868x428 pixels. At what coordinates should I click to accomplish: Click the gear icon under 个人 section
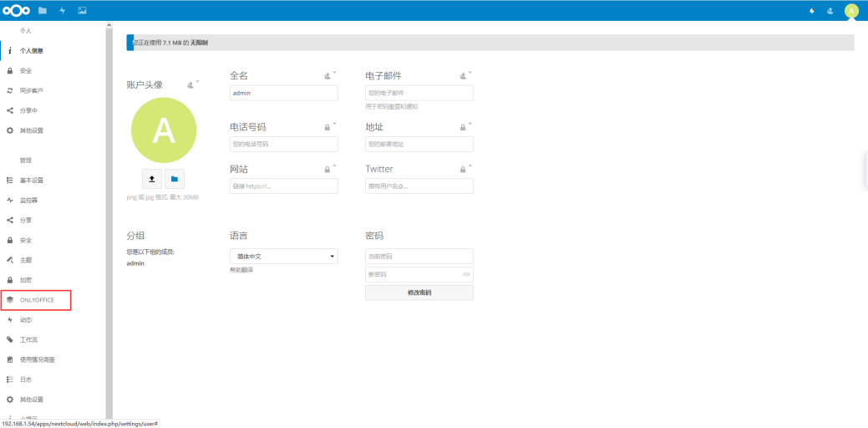pyautogui.click(x=9, y=130)
